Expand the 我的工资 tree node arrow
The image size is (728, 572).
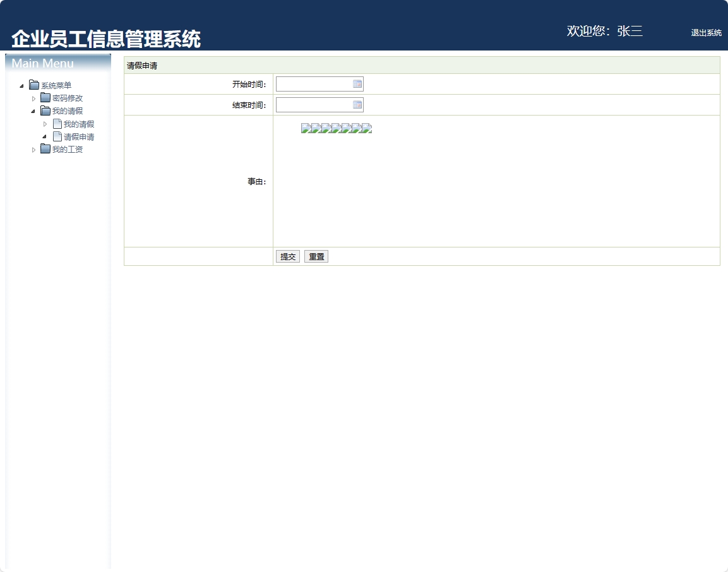coord(34,150)
